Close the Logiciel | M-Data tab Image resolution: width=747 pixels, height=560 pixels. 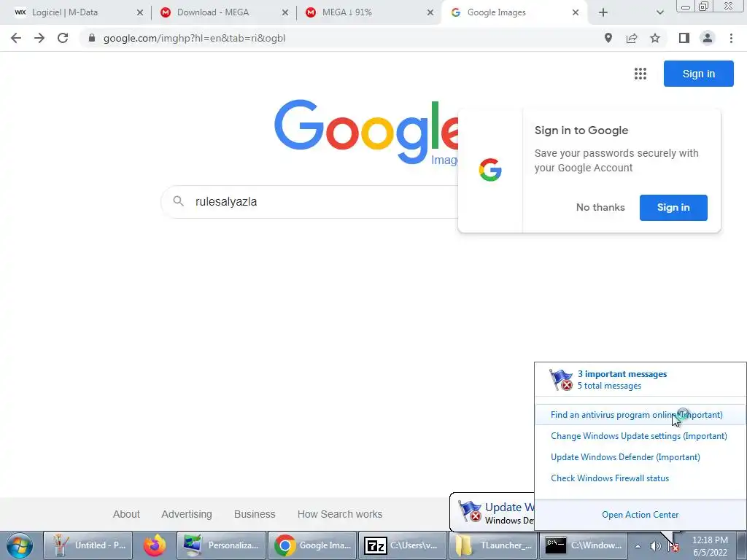tap(139, 13)
